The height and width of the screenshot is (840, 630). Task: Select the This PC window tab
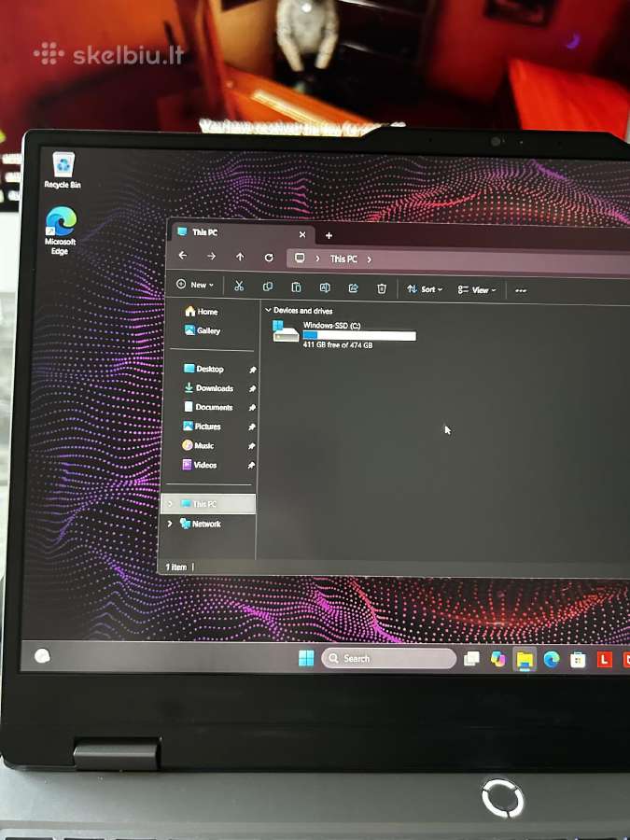[241, 233]
